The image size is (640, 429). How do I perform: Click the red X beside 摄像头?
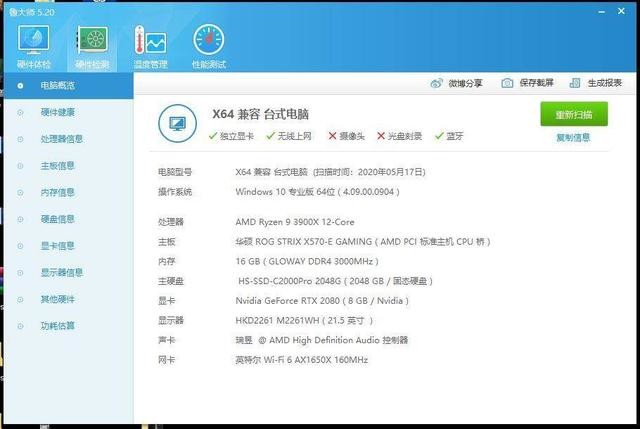[x=333, y=136]
